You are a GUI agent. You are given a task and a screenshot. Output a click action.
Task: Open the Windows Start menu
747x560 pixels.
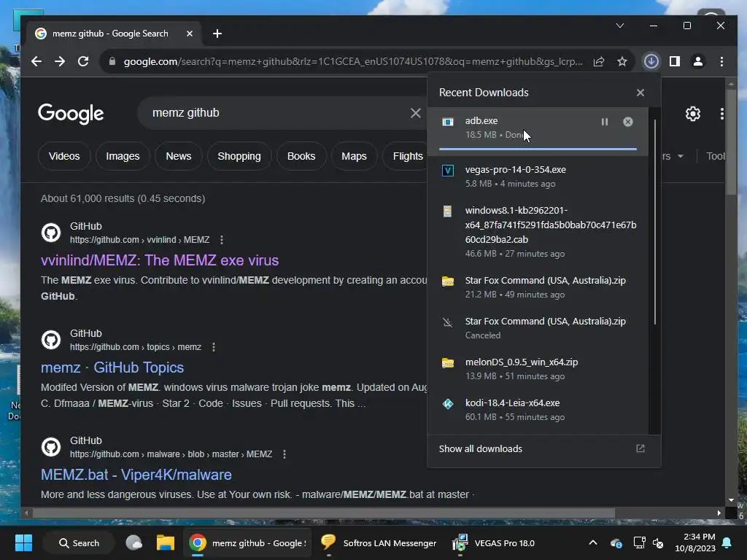pos(23,542)
